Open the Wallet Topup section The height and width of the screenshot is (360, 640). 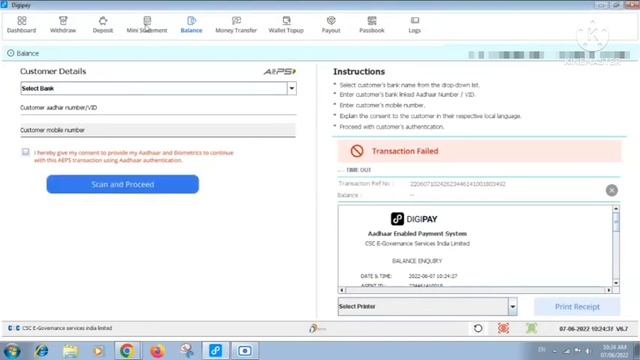coord(286,24)
